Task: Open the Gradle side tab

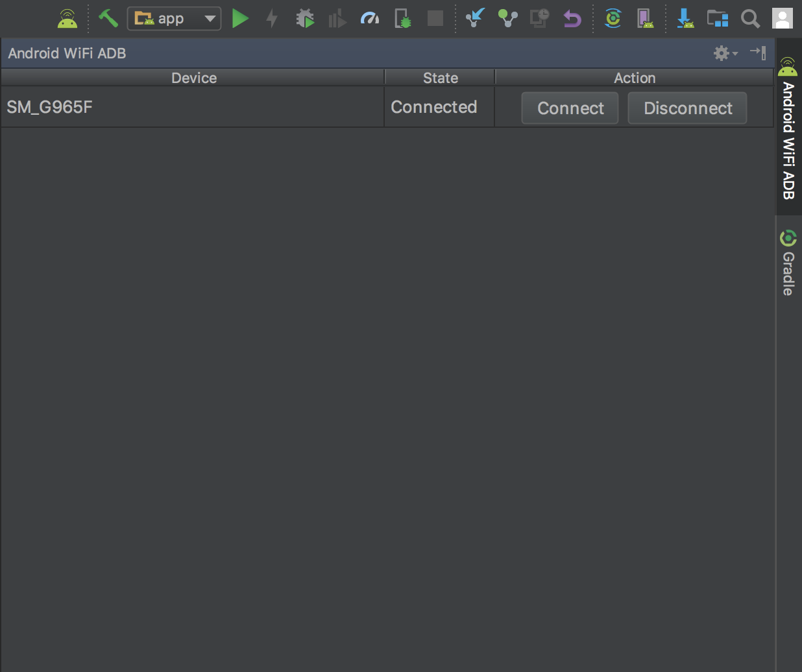Action: pyautogui.click(x=788, y=262)
